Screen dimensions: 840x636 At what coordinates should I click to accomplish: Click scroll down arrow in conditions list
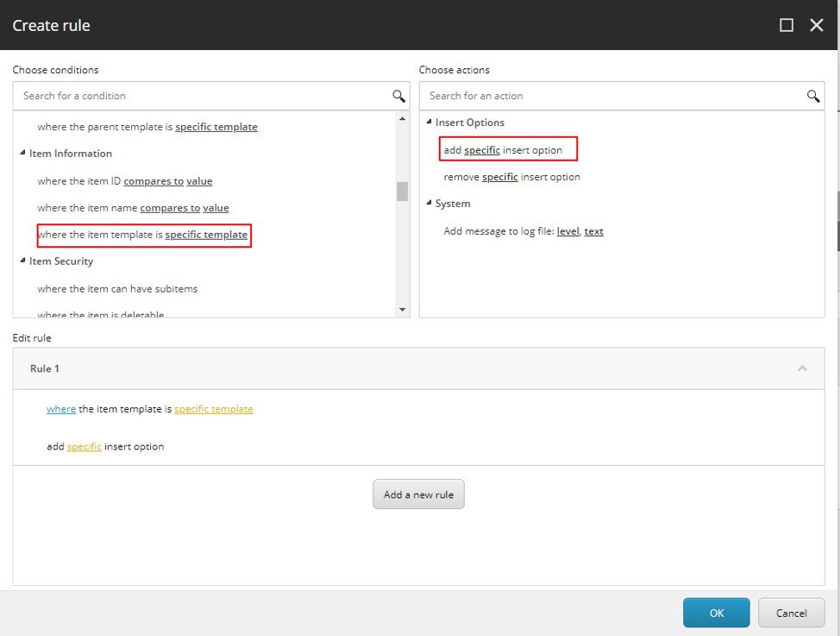[402, 309]
